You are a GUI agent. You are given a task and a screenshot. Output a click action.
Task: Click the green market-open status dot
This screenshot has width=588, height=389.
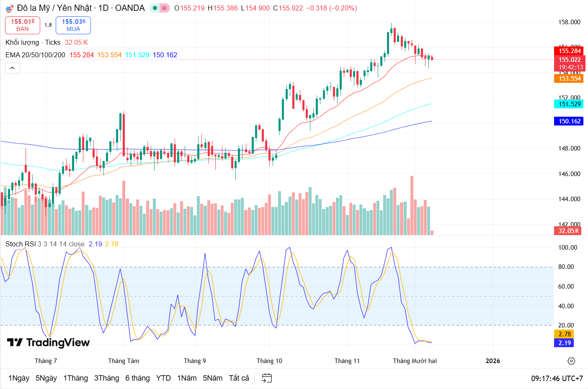(155, 8)
